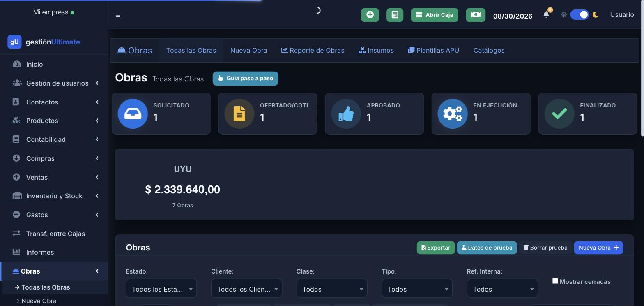Click the Solicitado inbox icon
The width and height of the screenshot is (644, 306).
coord(133,114)
